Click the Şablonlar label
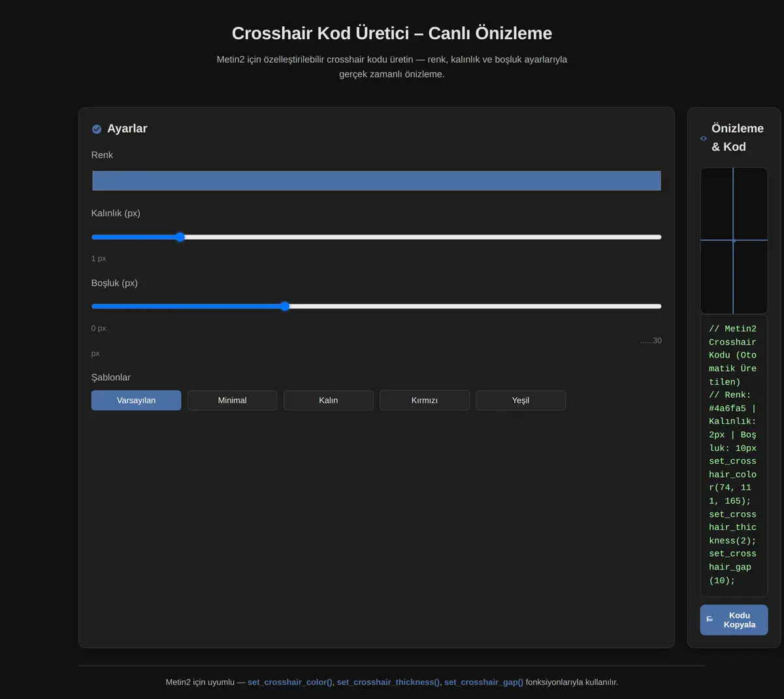The height and width of the screenshot is (699, 784). click(111, 378)
